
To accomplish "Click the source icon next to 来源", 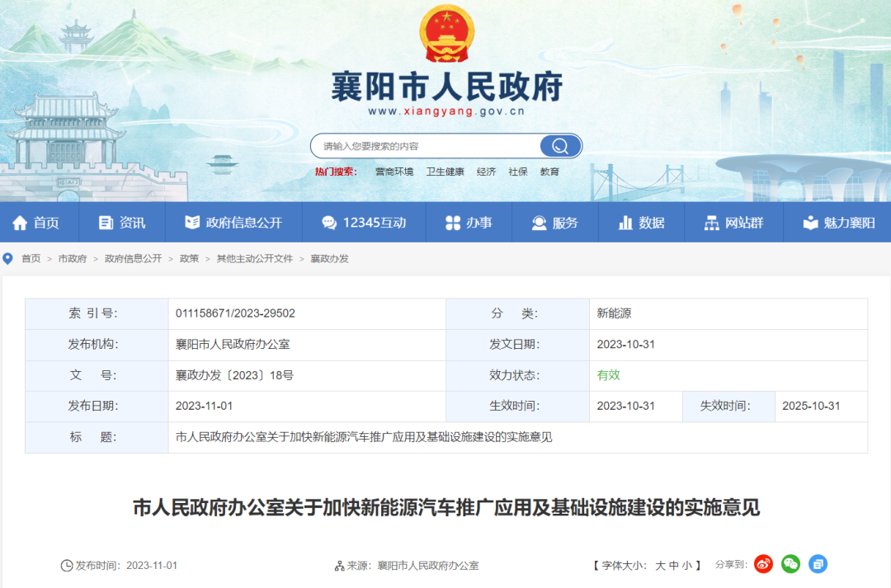I will click(x=339, y=566).
